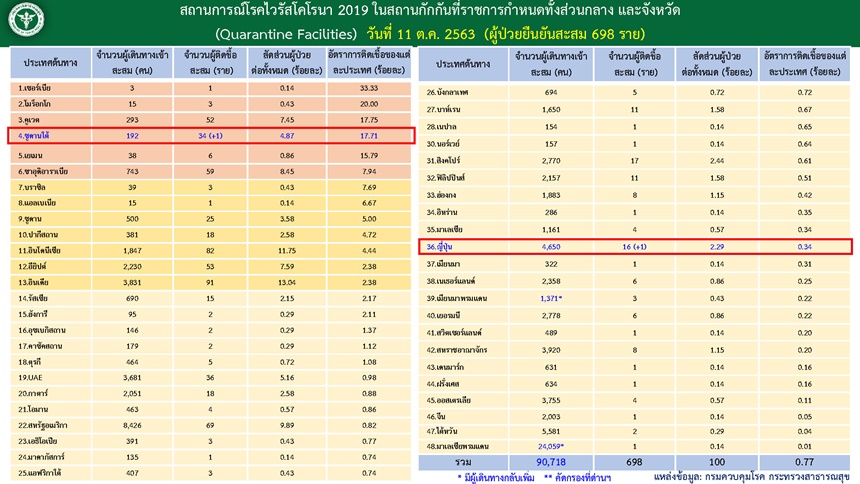Click the row '18.ตุรกี'

[210, 362]
